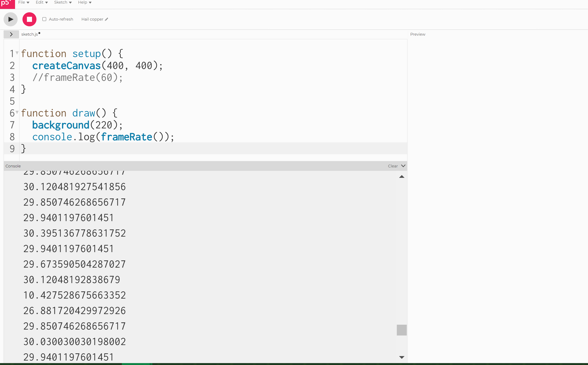Image resolution: width=588 pixels, height=365 pixels.
Task: Click the arrow to open the files sidebar
Action: click(x=11, y=34)
